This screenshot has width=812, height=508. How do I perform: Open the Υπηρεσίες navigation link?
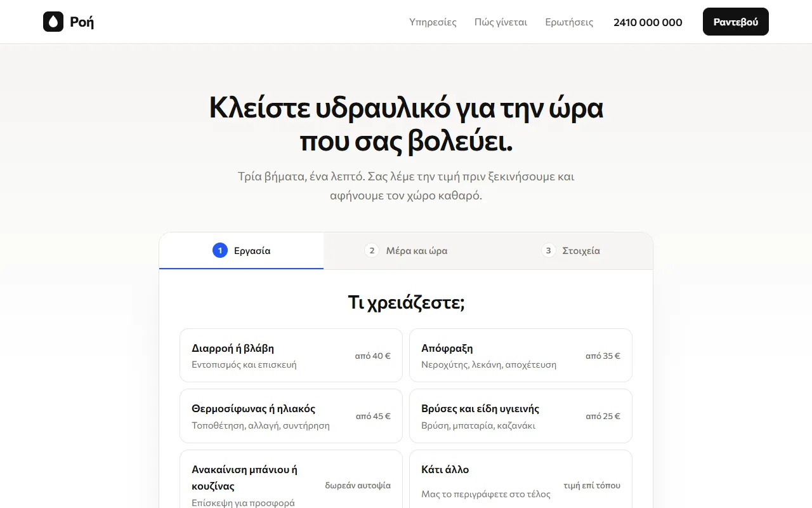tap(433, 22)
